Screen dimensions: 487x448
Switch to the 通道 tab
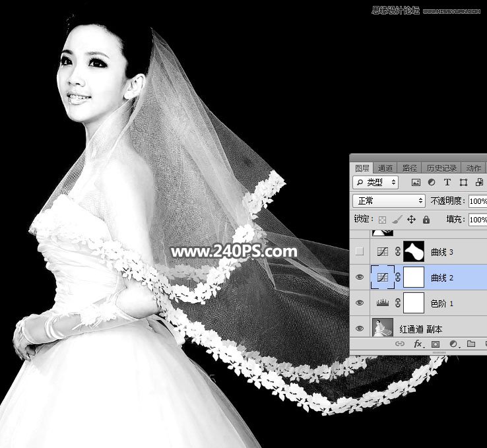click(x=386, y=168)
